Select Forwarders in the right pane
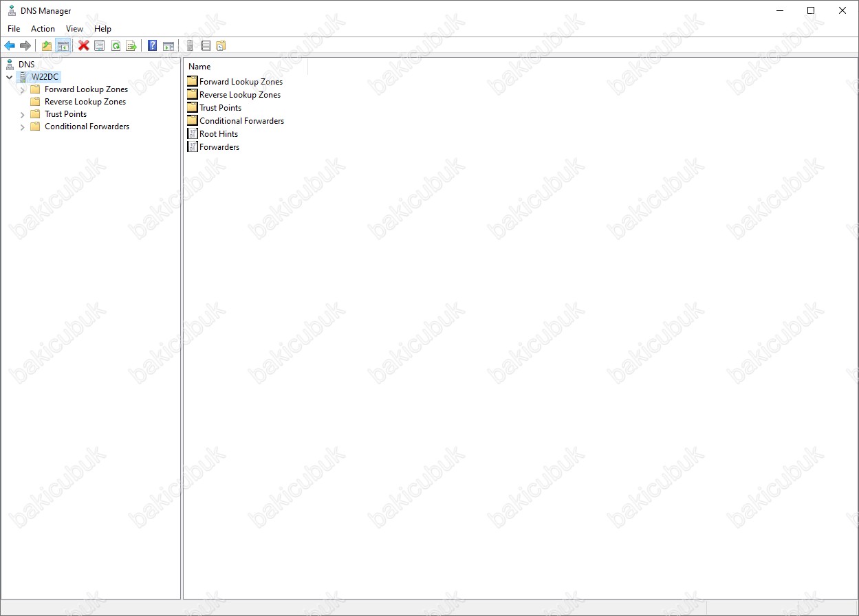The height and width of the screenshot is (616, 859). coord(219,147)
